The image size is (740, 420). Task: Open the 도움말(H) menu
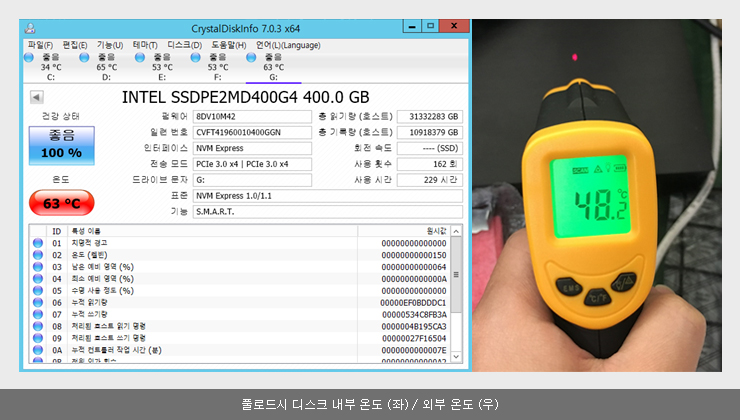[228, 45]
